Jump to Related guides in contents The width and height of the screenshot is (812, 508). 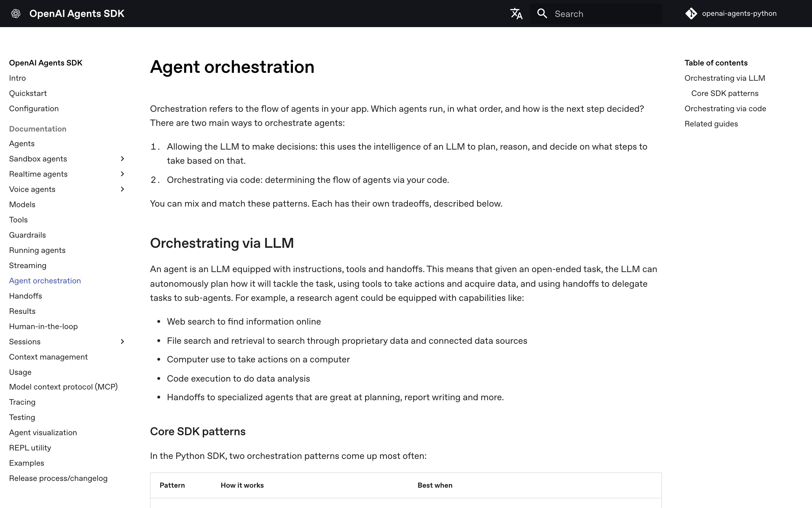click(x=711, y=124)
